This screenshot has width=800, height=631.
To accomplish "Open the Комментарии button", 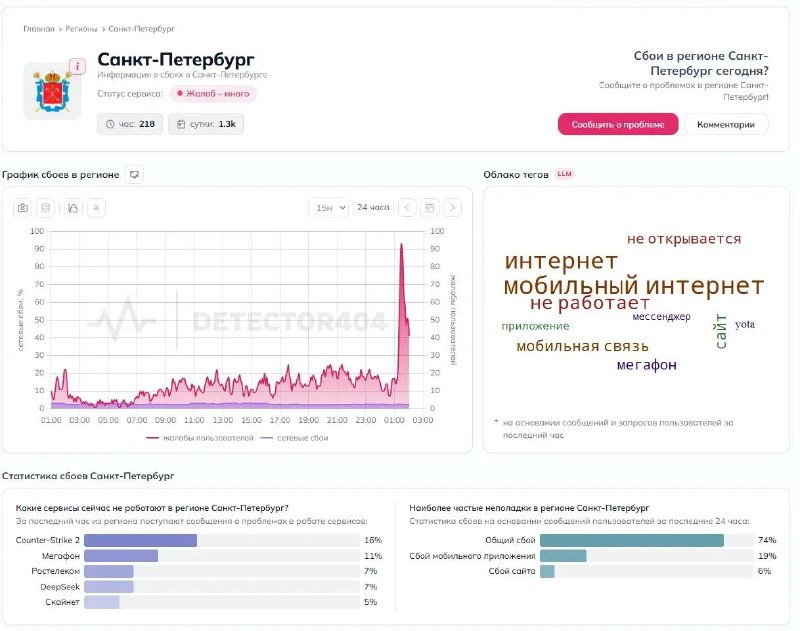I will tap(726, 124).
